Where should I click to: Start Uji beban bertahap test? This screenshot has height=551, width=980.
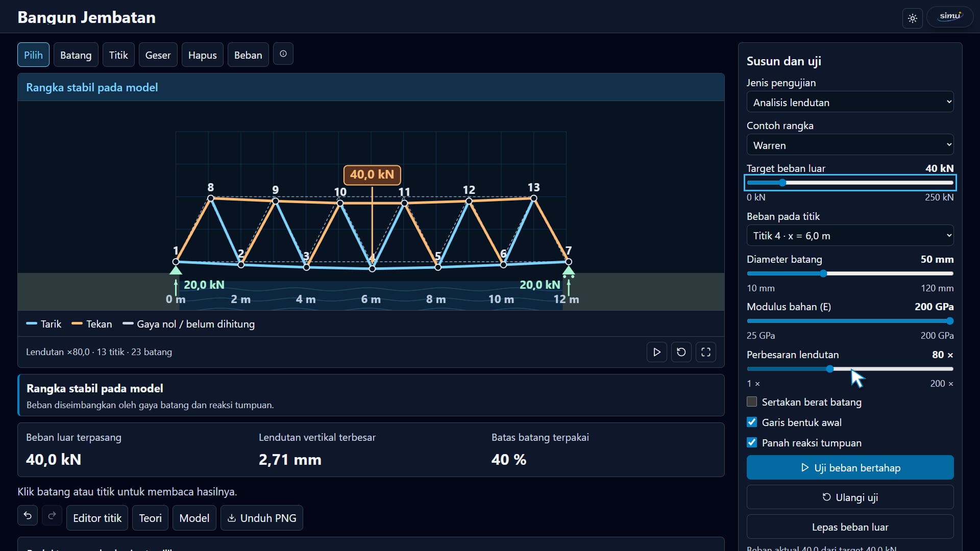850,467
